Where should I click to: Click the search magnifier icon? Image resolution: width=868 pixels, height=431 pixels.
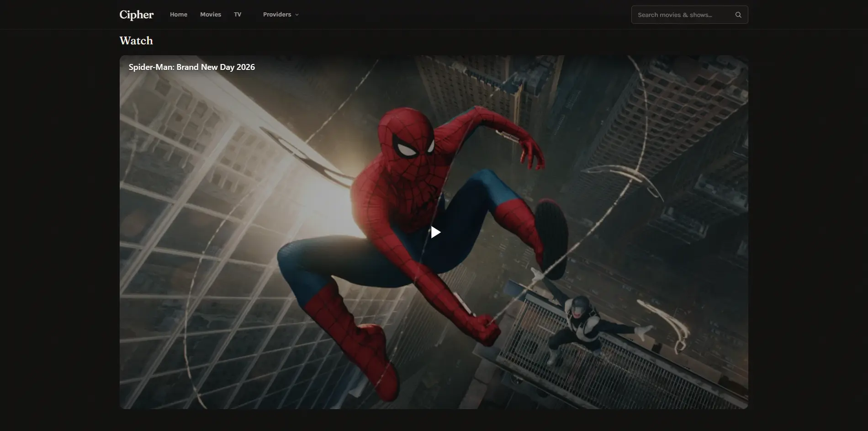tap(738, 15)
